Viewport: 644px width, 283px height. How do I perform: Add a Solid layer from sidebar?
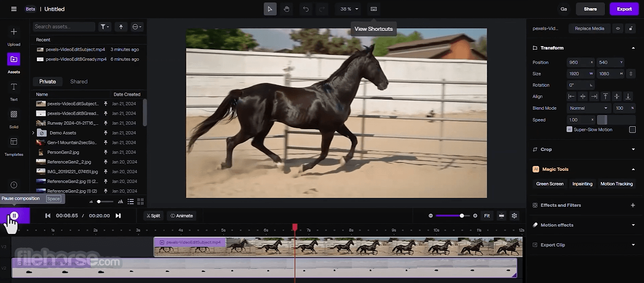(x=14, y=118)
